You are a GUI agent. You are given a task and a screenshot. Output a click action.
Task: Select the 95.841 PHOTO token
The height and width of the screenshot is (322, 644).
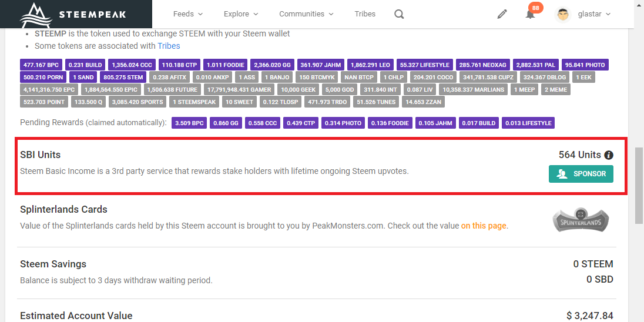point(585,65)
